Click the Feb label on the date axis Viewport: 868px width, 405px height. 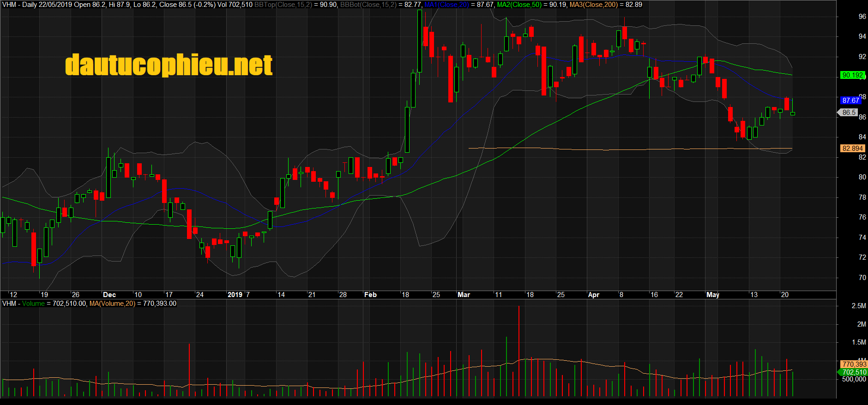[370, 295]
